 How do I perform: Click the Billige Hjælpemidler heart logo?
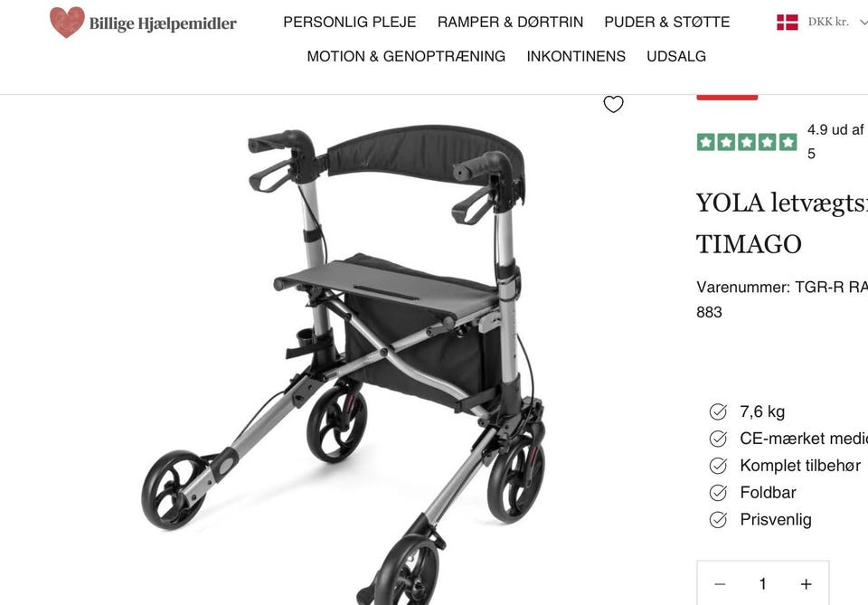point(67,22)
